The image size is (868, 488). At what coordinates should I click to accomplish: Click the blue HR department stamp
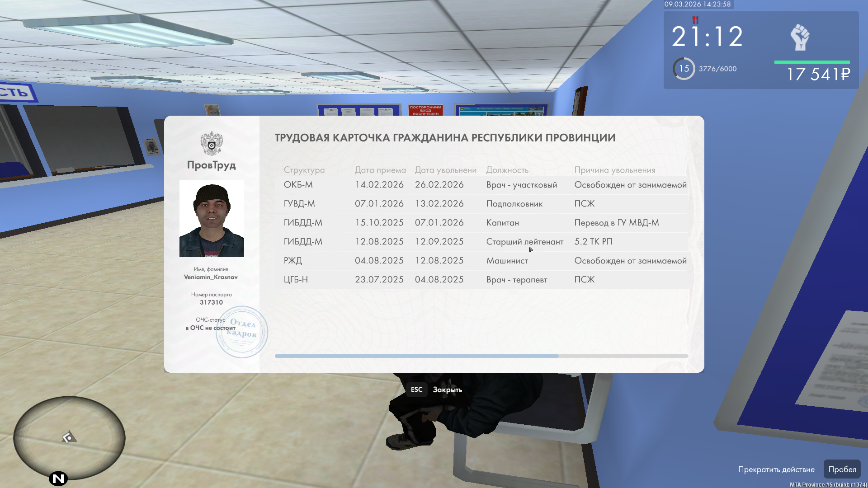(242, 332)
